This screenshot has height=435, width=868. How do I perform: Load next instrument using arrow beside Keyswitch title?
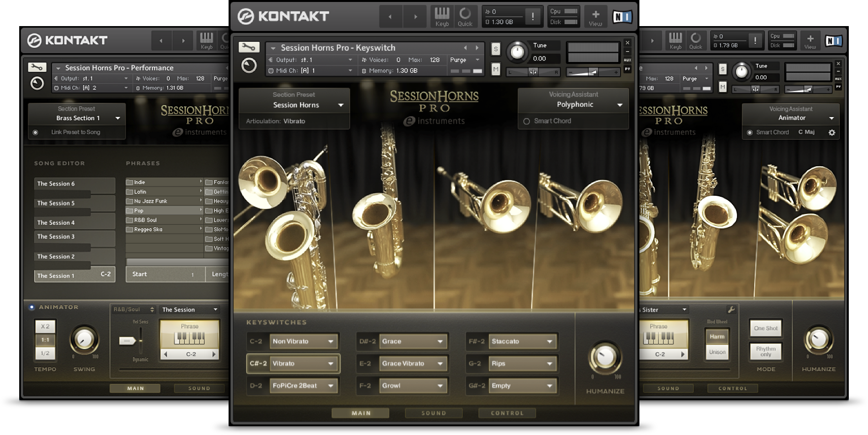pyautogui.click(x=477, y=48)
